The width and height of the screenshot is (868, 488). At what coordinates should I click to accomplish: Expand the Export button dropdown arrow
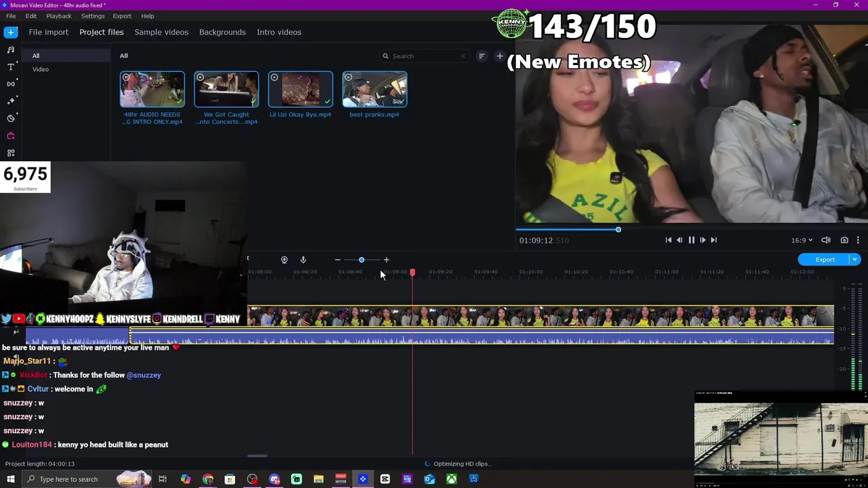855,260
